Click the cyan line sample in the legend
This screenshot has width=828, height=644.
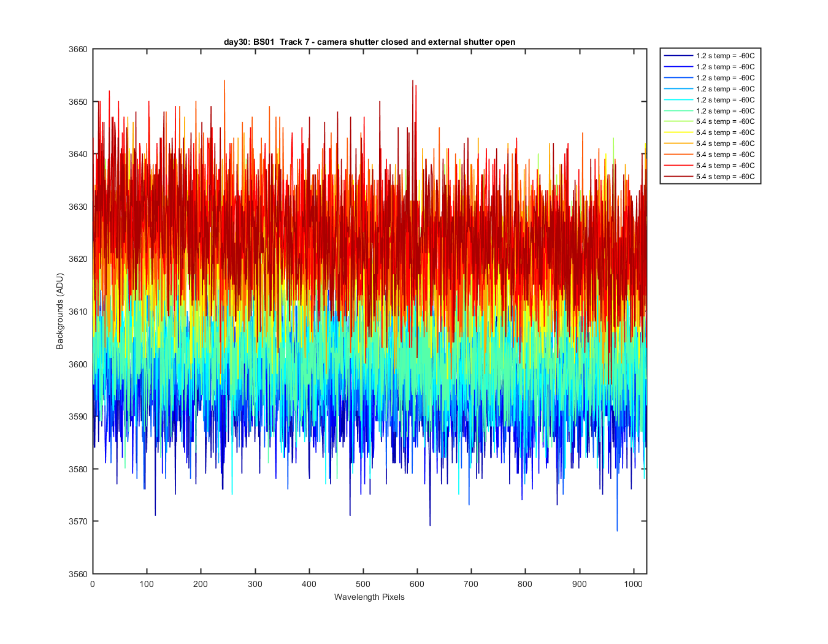[678, 100]
